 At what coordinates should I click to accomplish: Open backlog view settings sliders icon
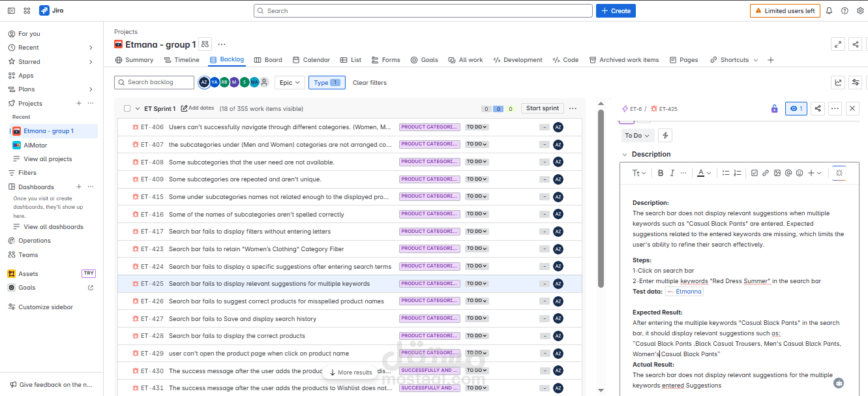856,82
